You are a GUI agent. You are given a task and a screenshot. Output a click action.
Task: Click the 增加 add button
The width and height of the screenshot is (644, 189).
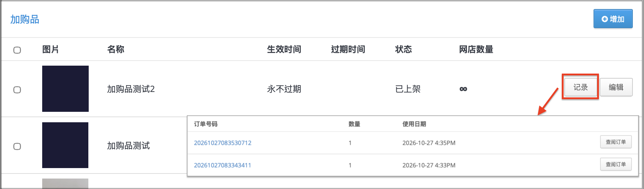(613, 19)
